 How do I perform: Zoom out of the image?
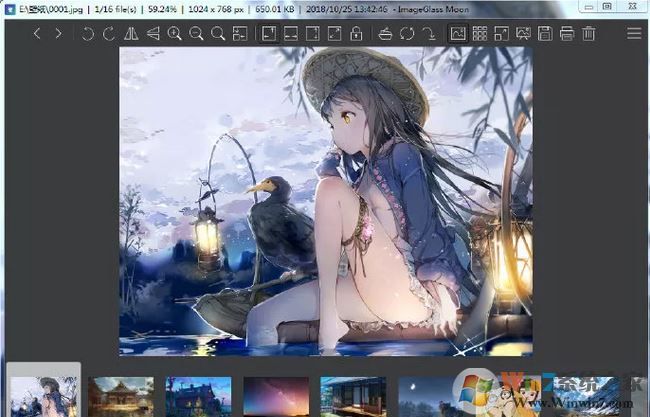click(196, 34)
